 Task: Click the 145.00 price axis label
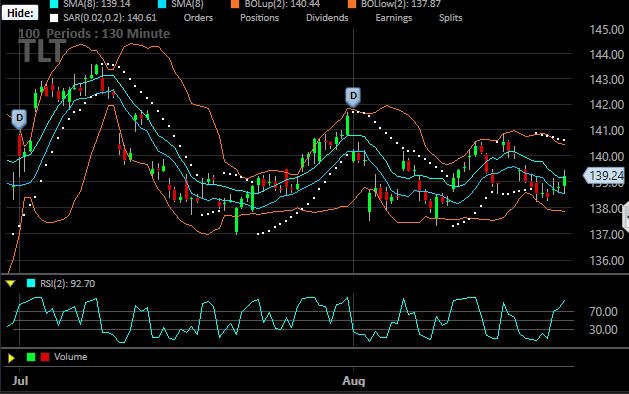607,30
